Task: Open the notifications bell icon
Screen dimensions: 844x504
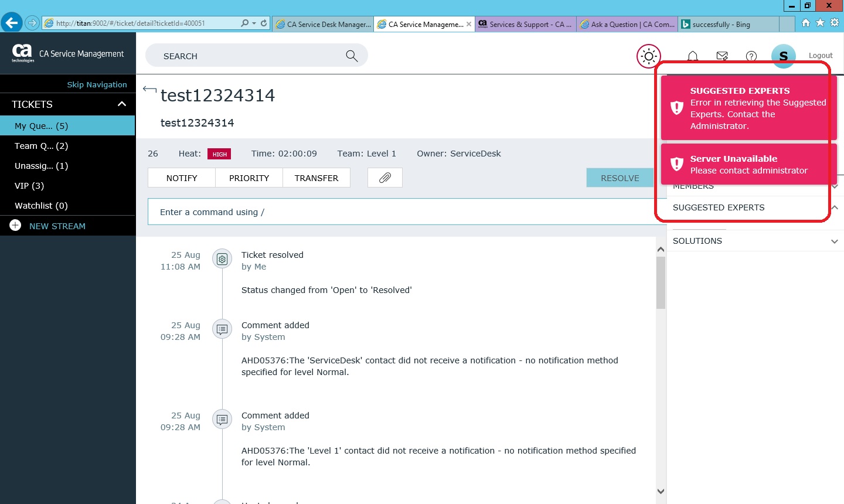Action: tap(693, 56)
